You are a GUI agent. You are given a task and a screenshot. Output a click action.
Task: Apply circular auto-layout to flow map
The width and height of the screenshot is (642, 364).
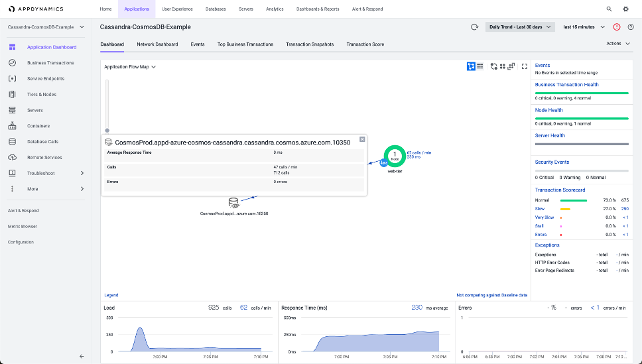pyautogui.click(x=494, y=66)
